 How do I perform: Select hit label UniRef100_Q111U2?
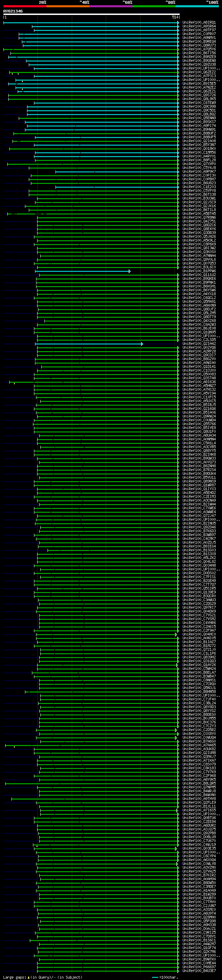point(199,275)
